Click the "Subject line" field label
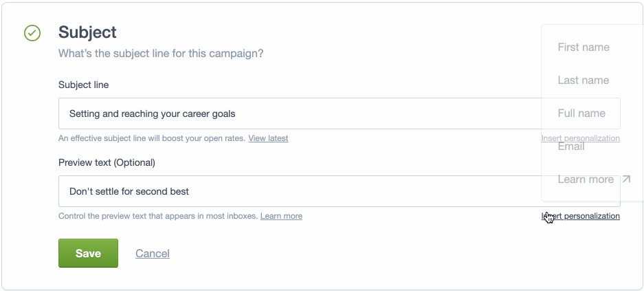Viewport: 644px width, 291px height. (x=84, y=85)
